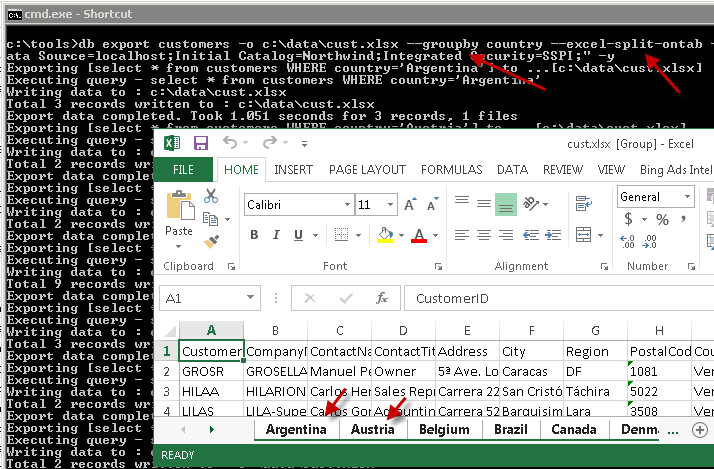This screenshot has height=469, width=714.
Task: Open the Alignment dialog launcher
Action: point(604,267)
